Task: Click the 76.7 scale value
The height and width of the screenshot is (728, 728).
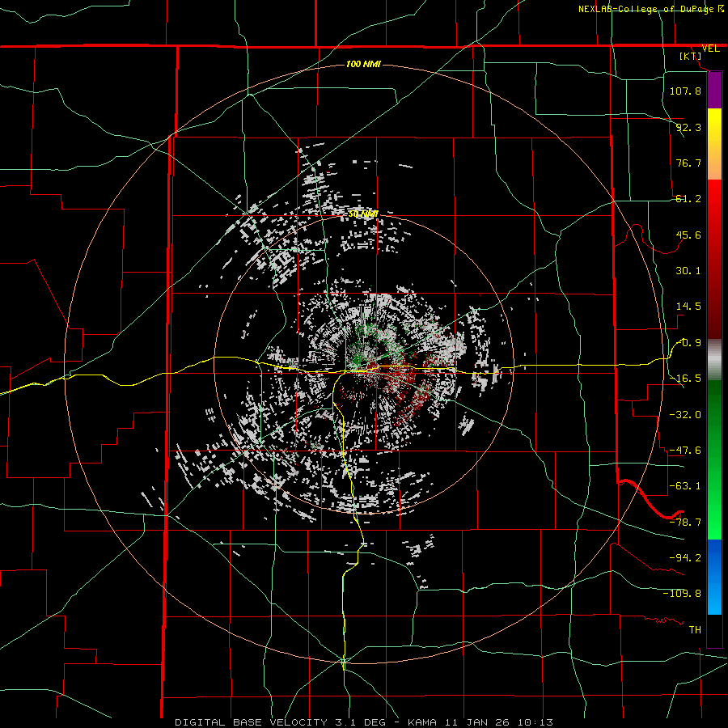Action: [688, 163]
